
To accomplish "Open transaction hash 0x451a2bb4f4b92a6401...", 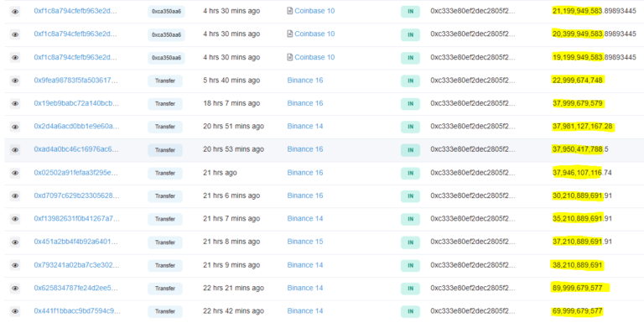I will point(75,242).
